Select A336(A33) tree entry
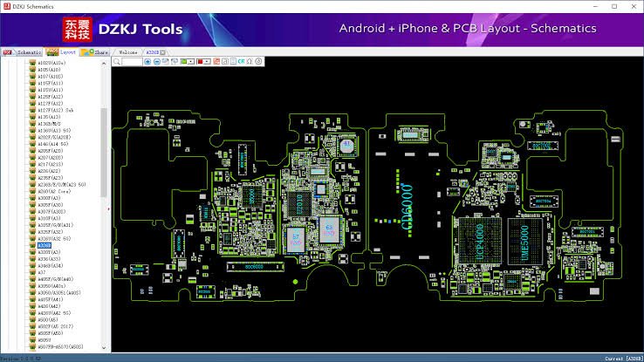644x362 pixels. pos(49,259)
